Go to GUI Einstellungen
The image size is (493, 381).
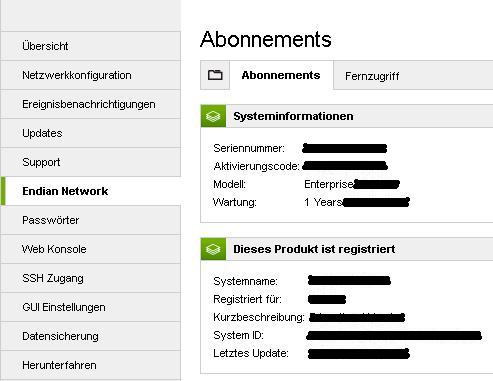(90, 307)
